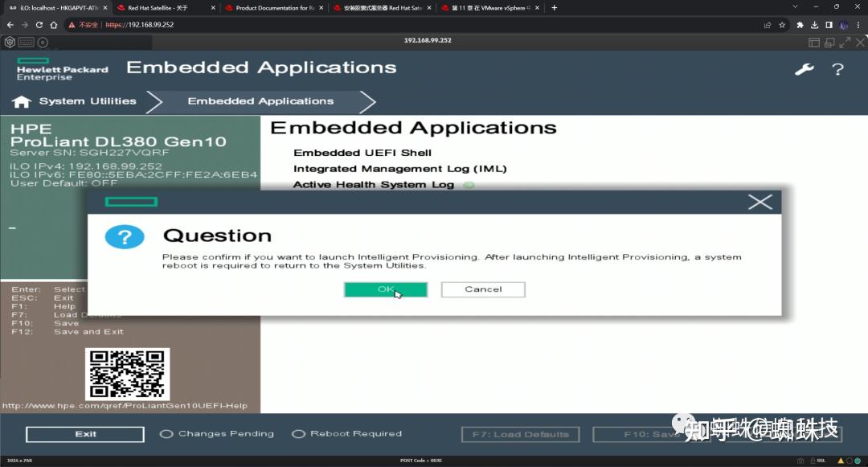Select the home icon beside System Utilities
This screenshot has height=467, width=868.
click(x=21, y=100)
